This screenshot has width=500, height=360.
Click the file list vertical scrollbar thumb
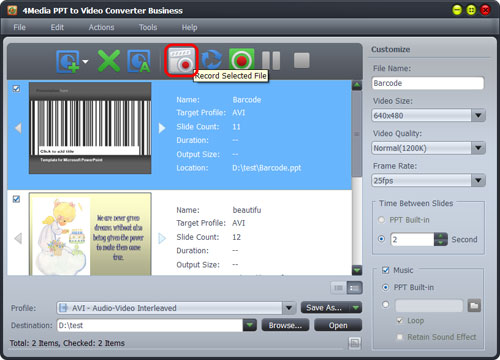point(357,134)
